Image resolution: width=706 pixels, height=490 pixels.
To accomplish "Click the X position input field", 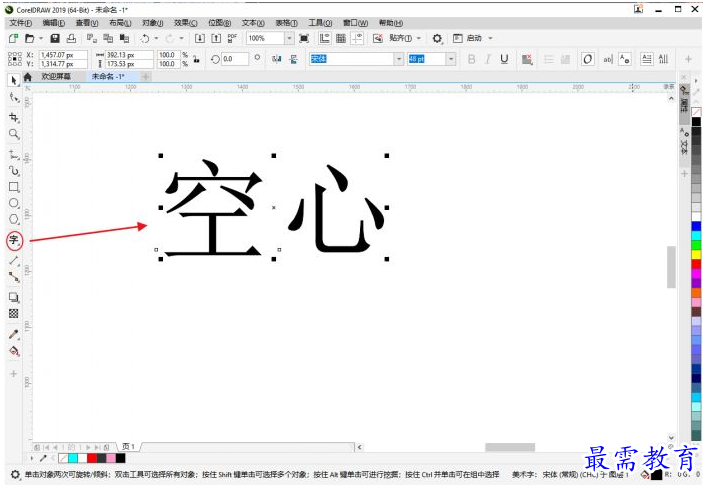I will click(63, 54).
